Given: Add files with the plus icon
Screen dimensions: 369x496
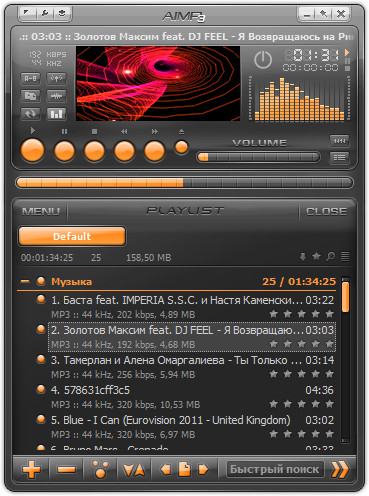Looking at the screenshot, I should 31,469.
